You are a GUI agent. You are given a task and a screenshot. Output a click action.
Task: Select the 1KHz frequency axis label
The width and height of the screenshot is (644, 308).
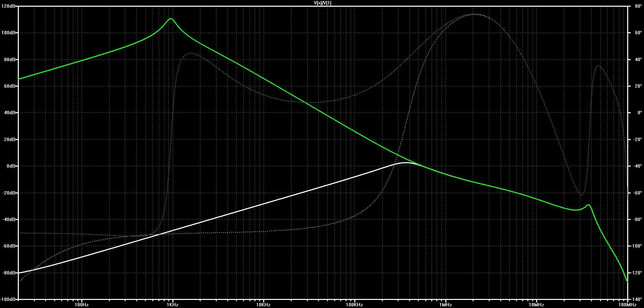[x=172, y=305]
